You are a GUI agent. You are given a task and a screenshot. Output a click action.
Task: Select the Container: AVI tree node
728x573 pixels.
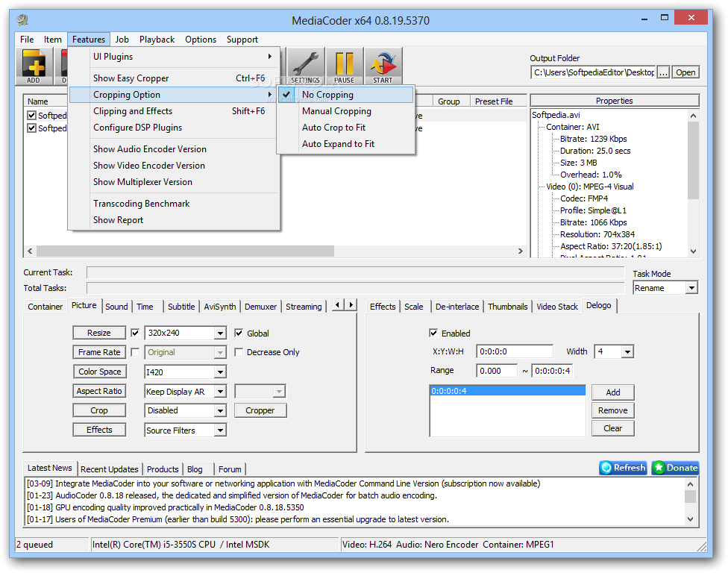pos(572,127)
